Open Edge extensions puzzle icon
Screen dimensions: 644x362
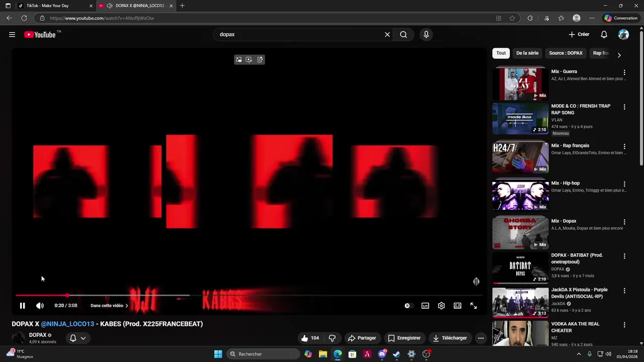coord(530,18)
